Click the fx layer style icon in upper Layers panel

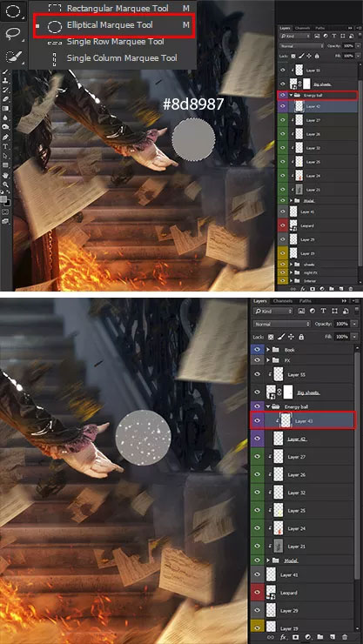point(303,289)
